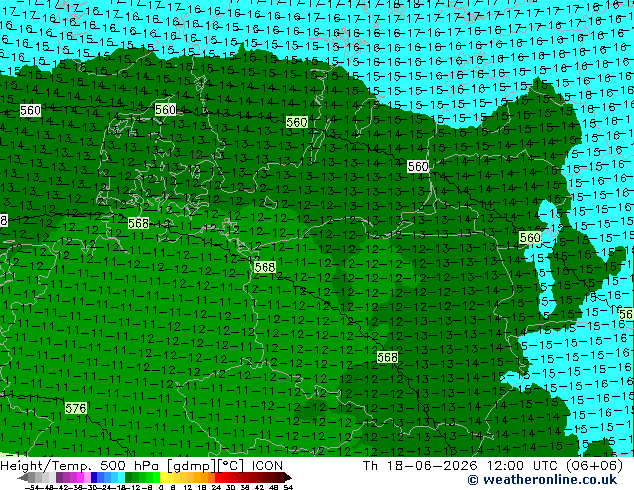
Task: Click the westernmost 568 contour label
Action: click(138, 223)
